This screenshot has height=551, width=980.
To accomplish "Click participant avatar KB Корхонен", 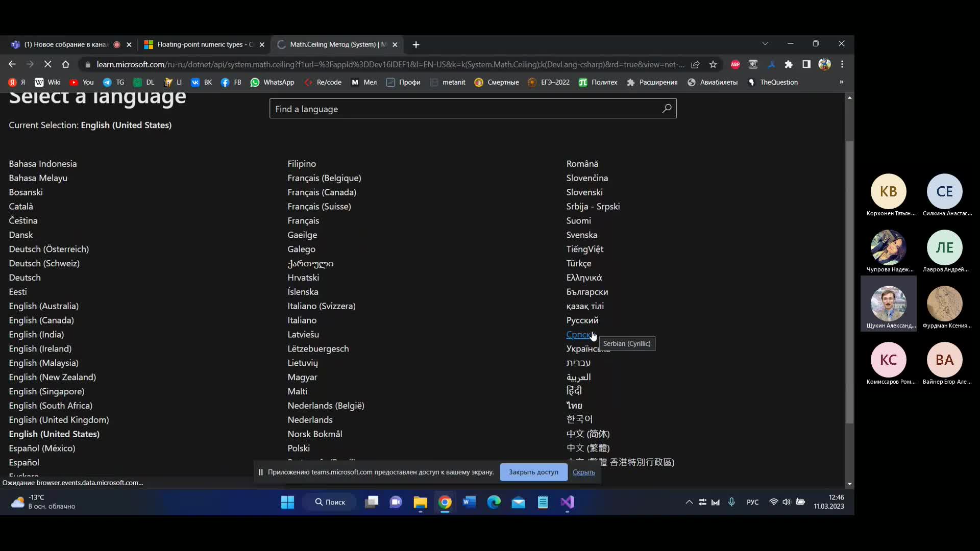I will (889, 191).
